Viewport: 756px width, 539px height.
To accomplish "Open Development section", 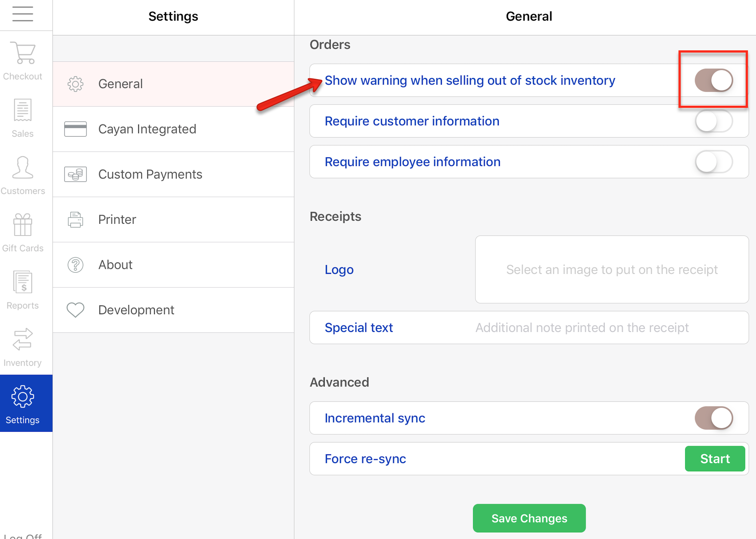I will click(x=173, y=310).
